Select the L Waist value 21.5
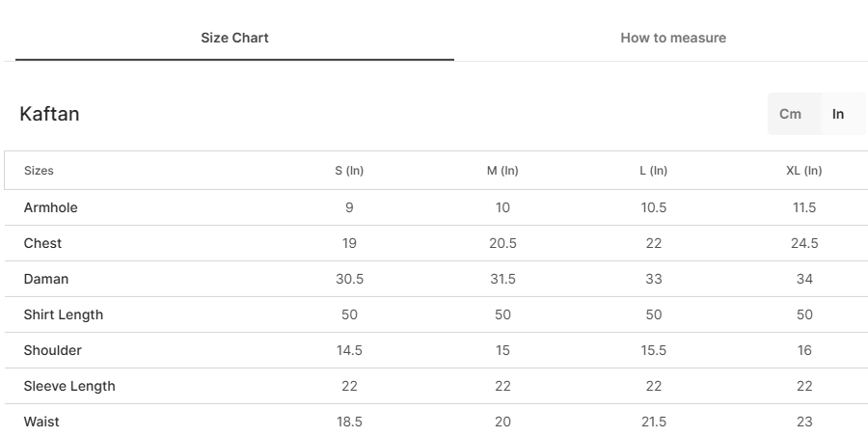Image resolution: width=868 pixels, height=437 pixels. point(653,422)
